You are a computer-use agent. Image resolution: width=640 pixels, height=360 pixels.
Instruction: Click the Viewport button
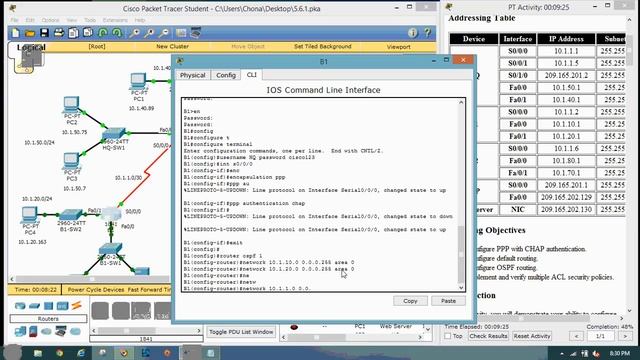[398, 47]
